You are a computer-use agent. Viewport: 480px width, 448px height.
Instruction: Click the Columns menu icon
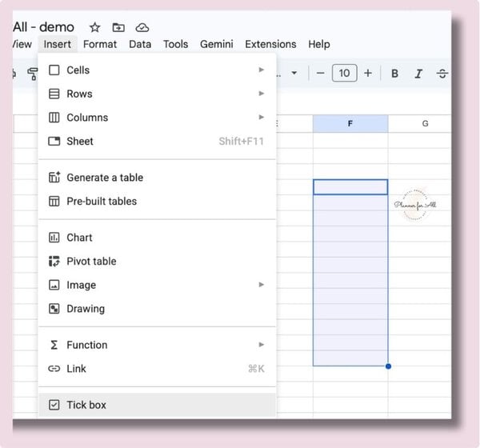coord(54,118)
